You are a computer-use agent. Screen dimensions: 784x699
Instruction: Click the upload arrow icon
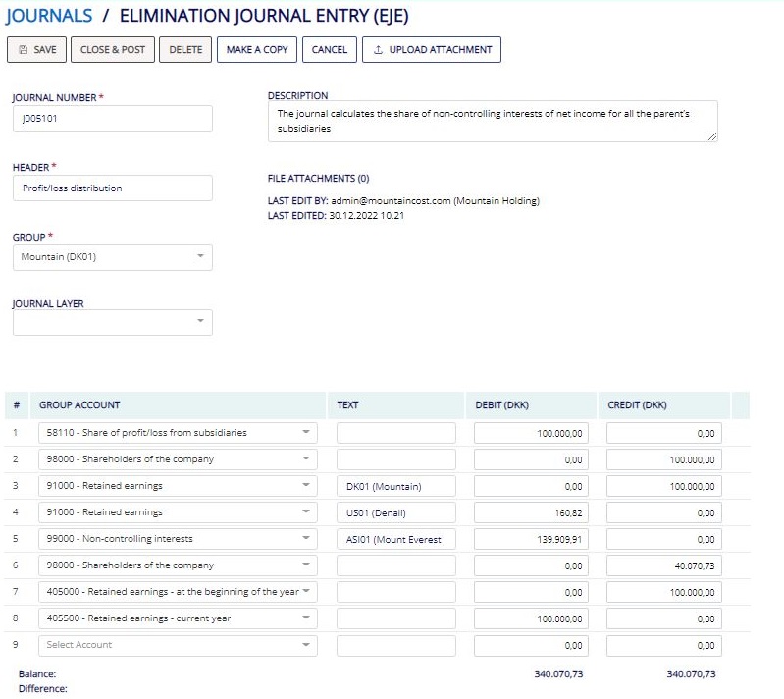tap(378, 49)
